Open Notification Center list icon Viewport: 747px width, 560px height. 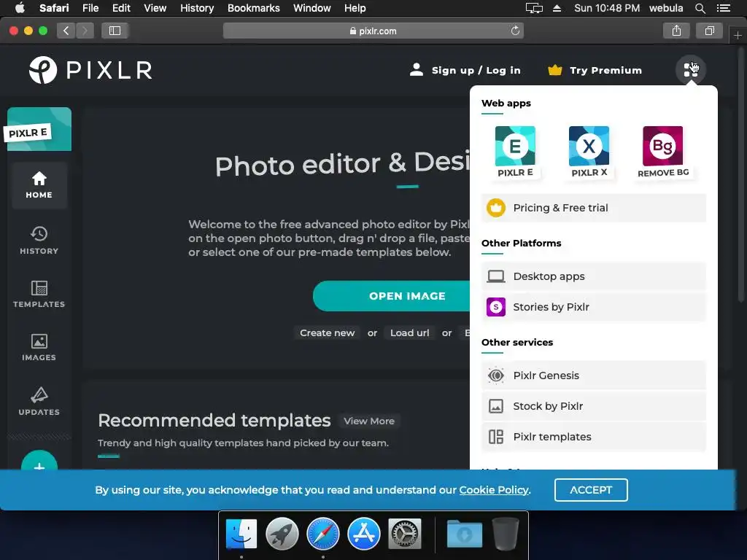[x=723, y=8]
